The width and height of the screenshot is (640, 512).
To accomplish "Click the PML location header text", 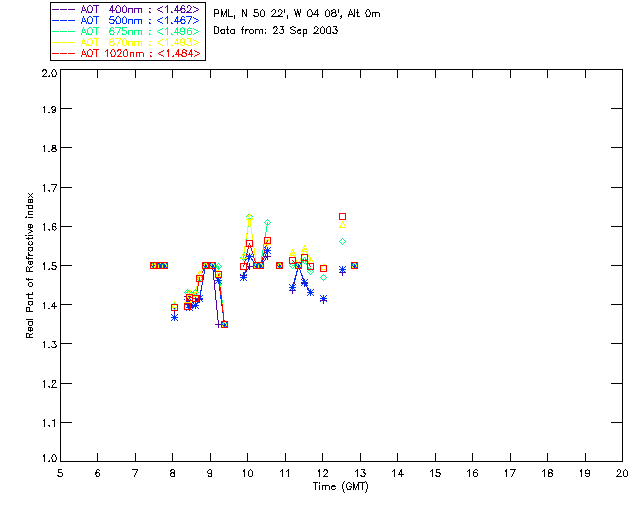I will point(297,14).
